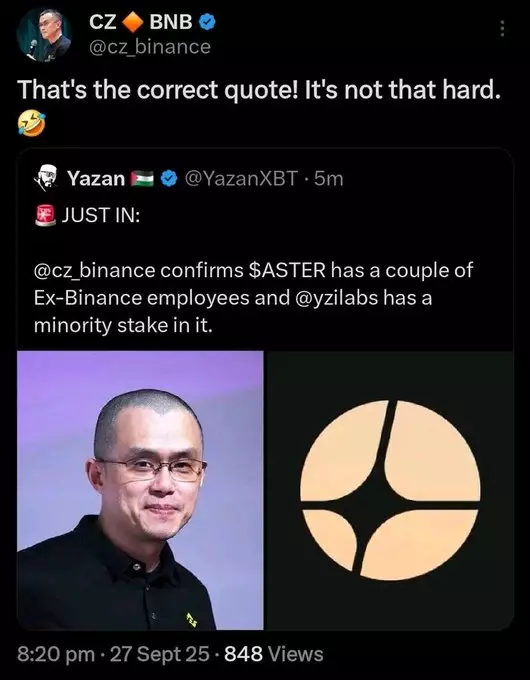Click the CZ BNB display name
Viewport: 530px width, 680px height.
(141, 22)
